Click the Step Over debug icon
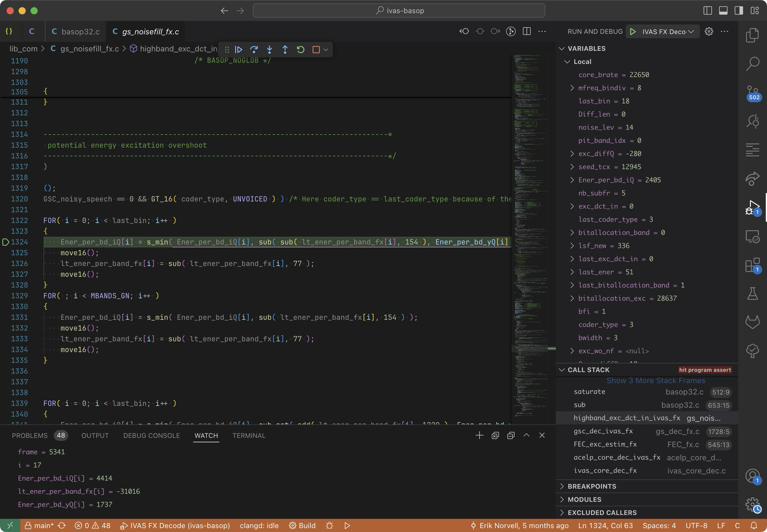 254,50
